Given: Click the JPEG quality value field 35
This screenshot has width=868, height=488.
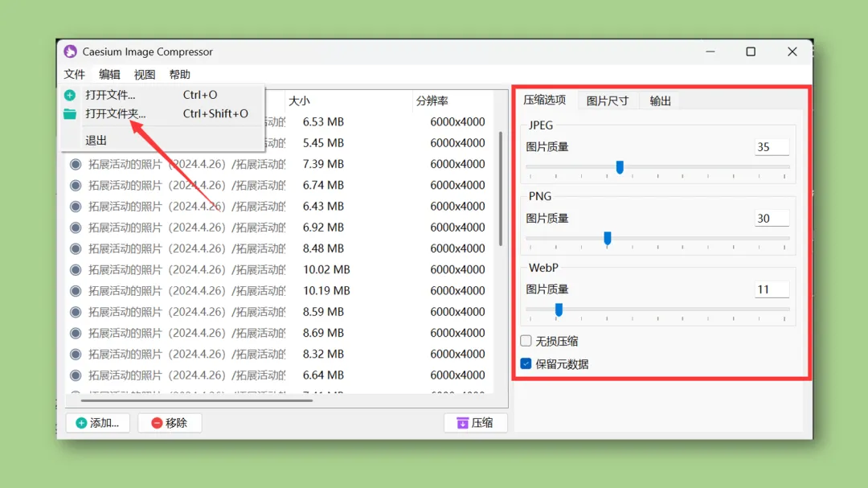Looking at the screenshot, I should click(x=772, y=147).
